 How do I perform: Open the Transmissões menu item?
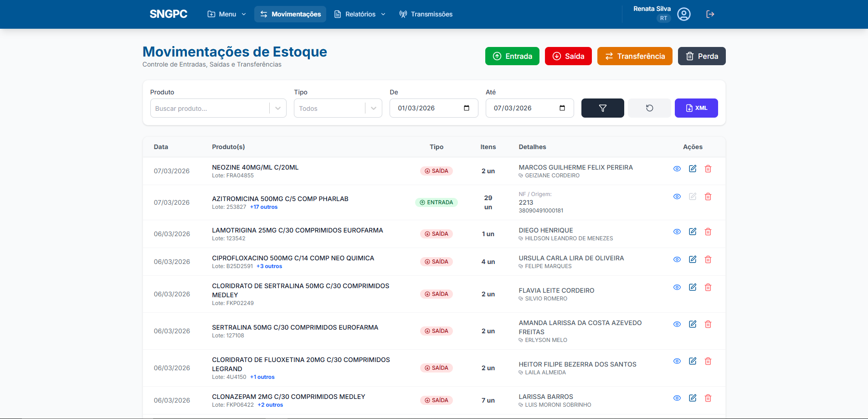tap(426, 14)
